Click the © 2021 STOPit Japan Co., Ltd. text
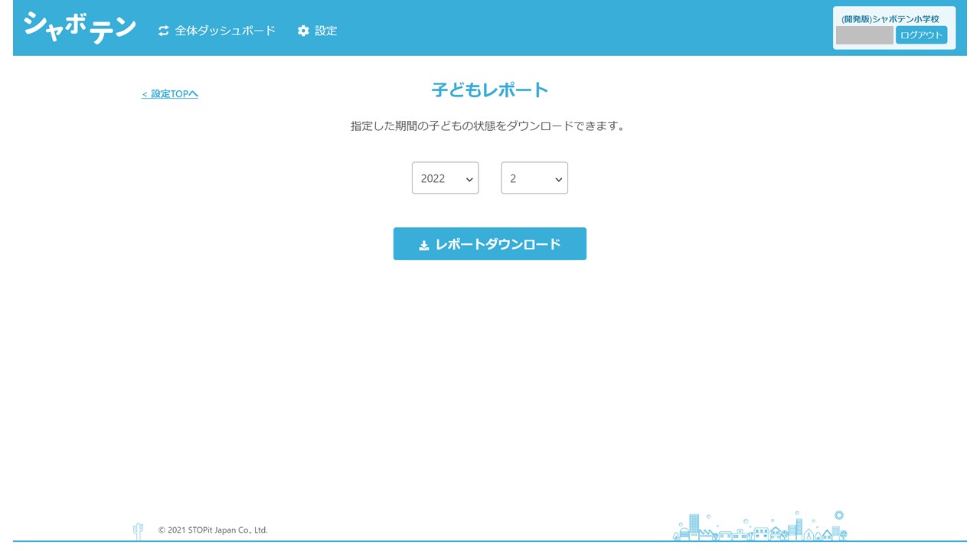980x551 pixels. click(x=213, y=530)
